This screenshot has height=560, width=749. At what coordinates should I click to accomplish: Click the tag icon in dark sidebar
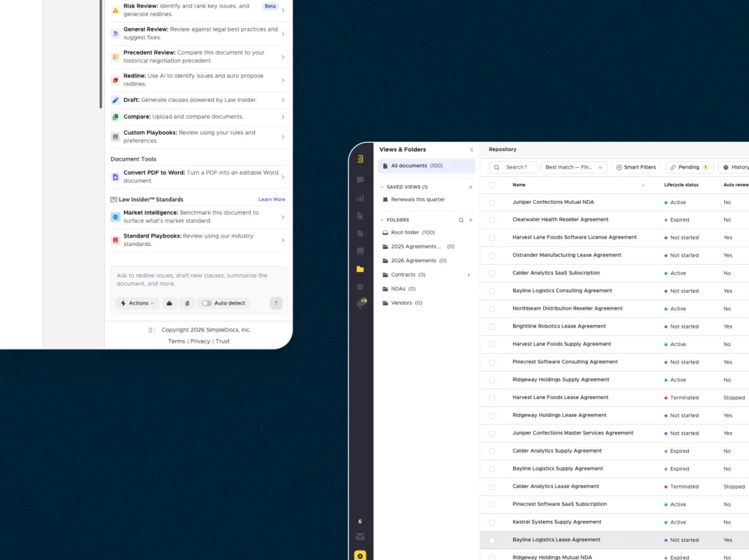point(360,233)
